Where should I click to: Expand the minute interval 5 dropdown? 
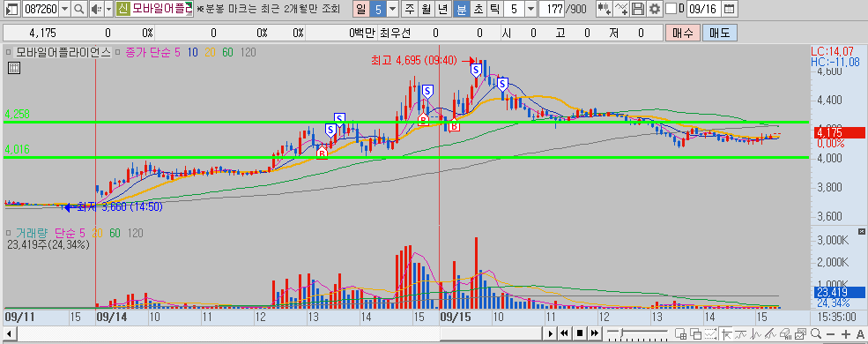[x=530, y=8]
